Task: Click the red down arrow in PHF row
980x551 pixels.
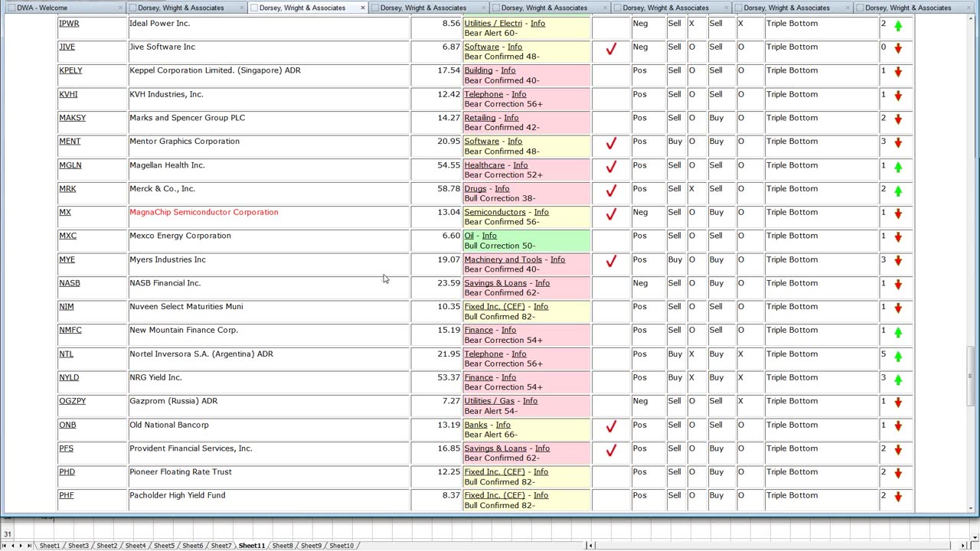Action: coord(898,497)
